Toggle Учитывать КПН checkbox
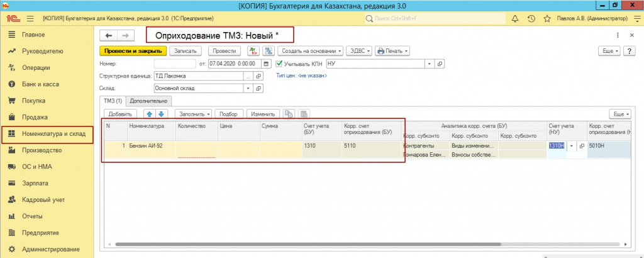Image resolution: width=644 pixels, height=258 pixels. click(x=279, y=64)
